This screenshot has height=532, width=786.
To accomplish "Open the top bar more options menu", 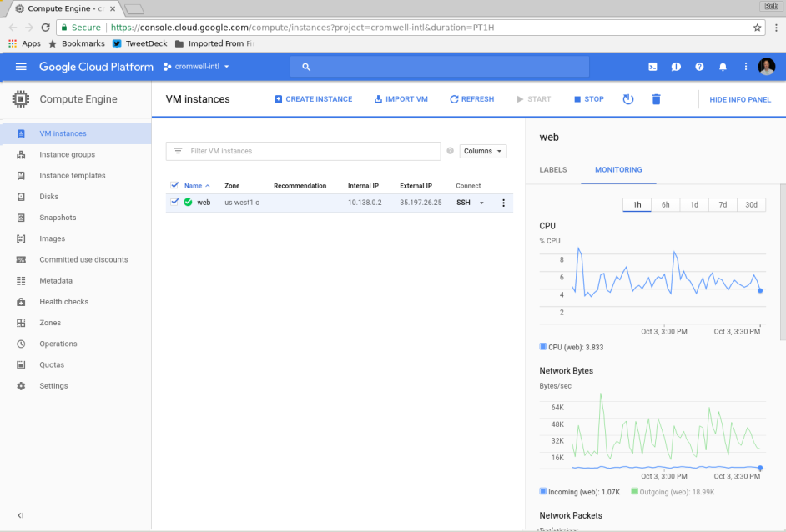I will click(x=746, y=67).
